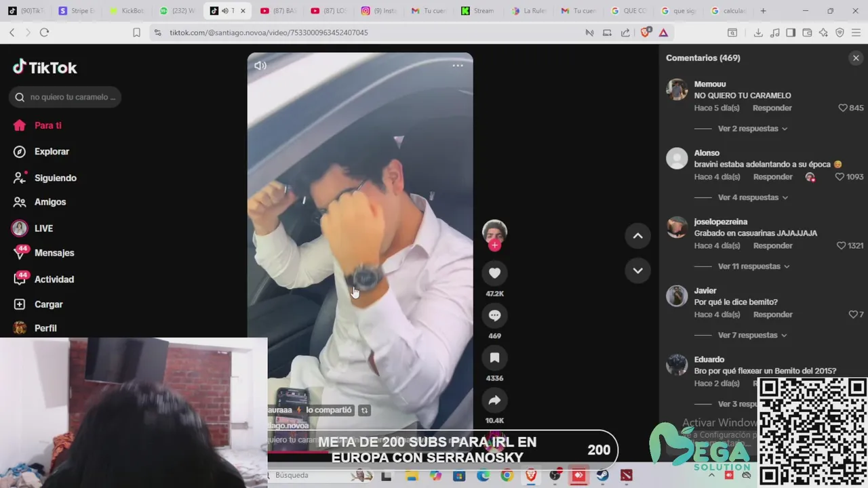Like Javier's comment
Screen dimensions: 868x488
(853, 314)
